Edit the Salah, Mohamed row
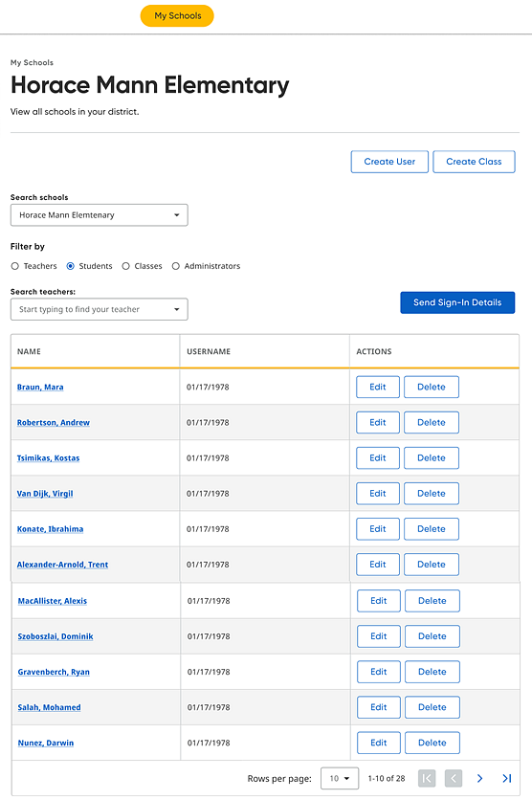Screen dimensions: 532x800 [x=379, y=707]
